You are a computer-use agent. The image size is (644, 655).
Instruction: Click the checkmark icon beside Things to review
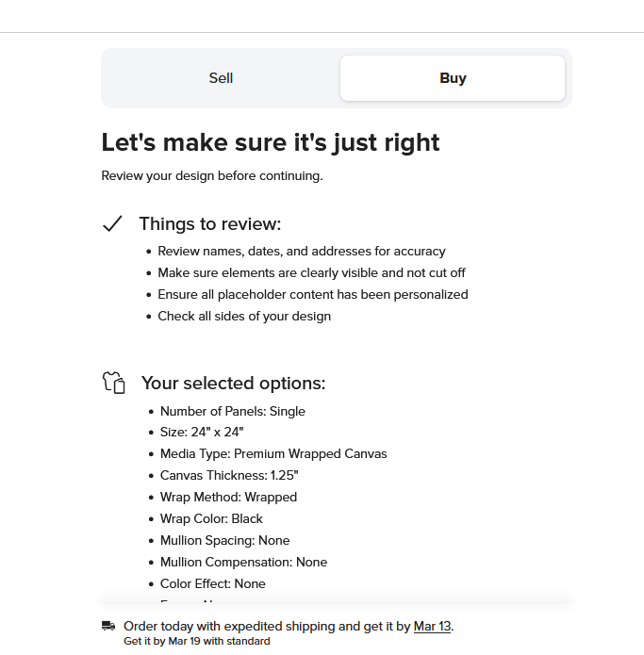coord(112,224)
